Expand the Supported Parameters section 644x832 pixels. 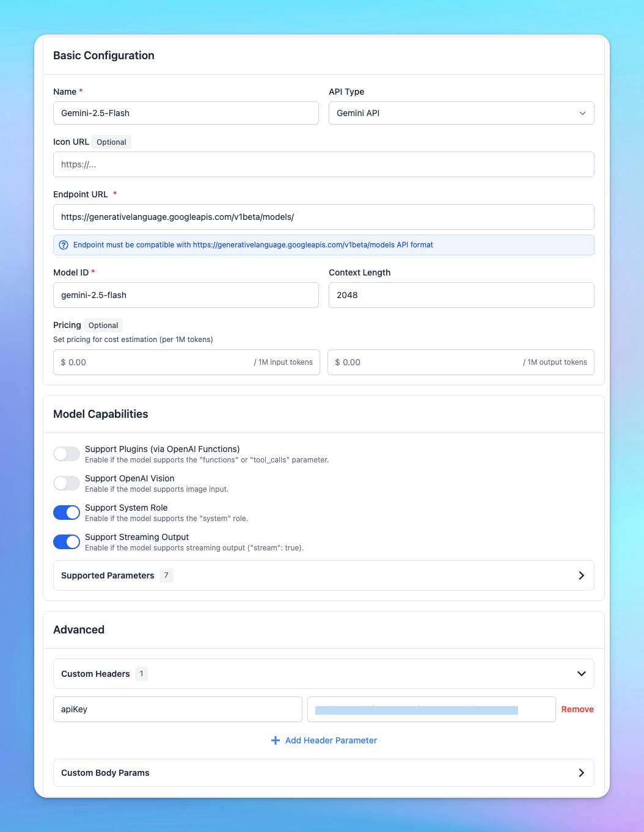pos(324,575)
